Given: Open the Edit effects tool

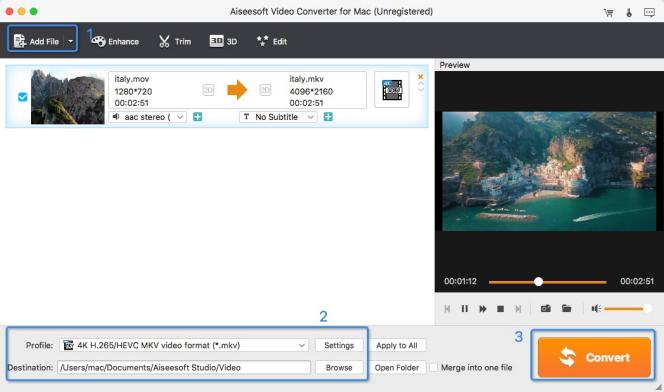Looking at the screenshot, I should click(272, 41).
